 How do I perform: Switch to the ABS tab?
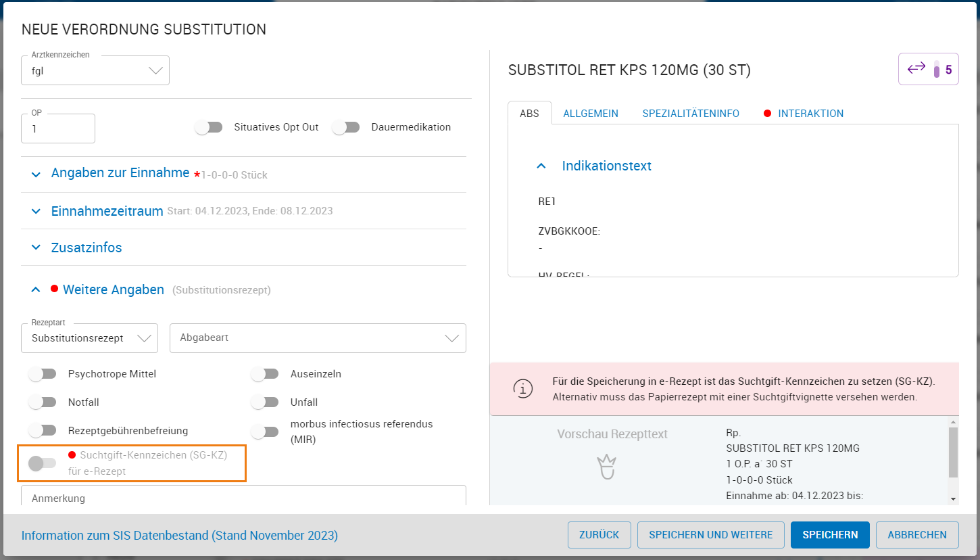coord(529,114)
